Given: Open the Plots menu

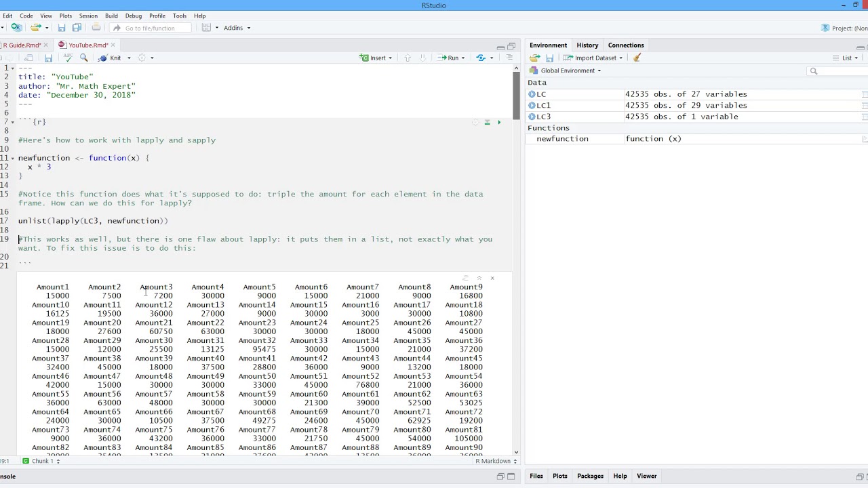Looking at the screenshot, I should point(66,16).
